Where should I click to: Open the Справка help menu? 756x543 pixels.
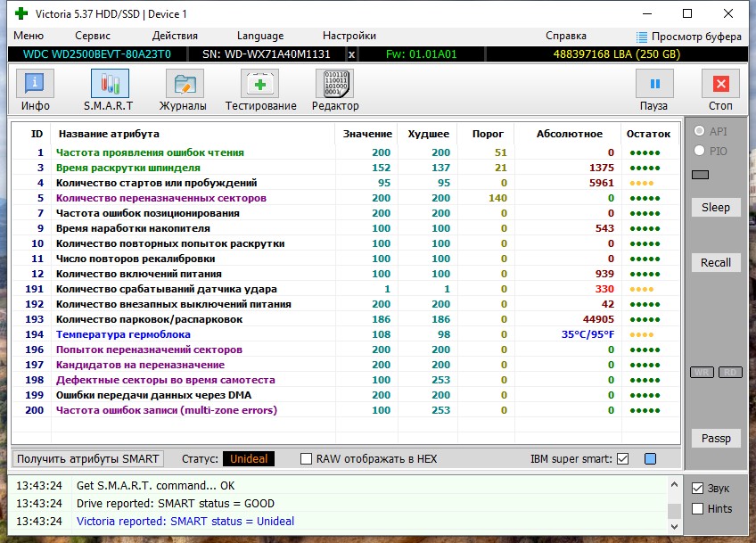tap(566, 36)
